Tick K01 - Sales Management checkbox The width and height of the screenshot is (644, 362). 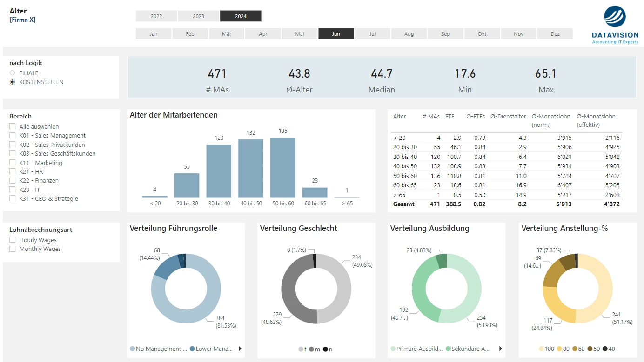13,135
